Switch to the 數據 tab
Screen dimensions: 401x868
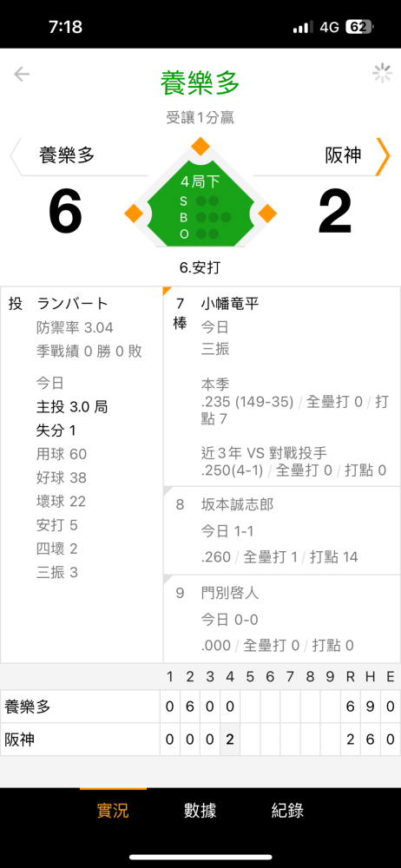[200, 811]
